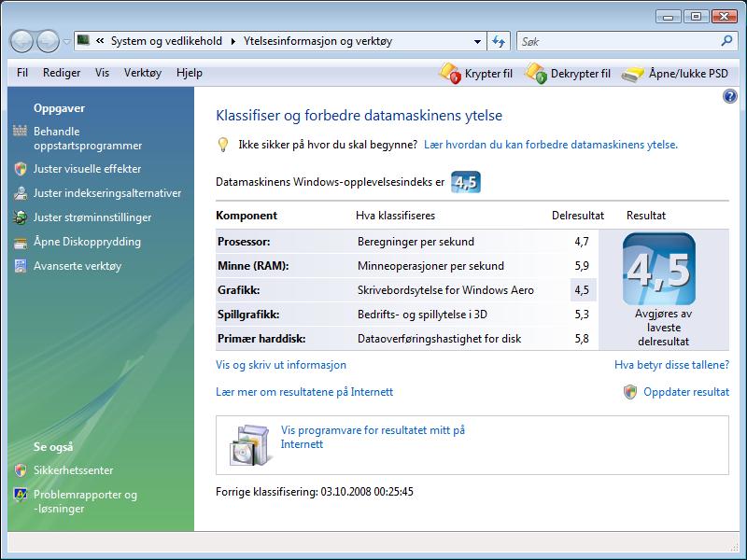Click the Sikkerhetssenter shield icon

click(x=20, y=470)
